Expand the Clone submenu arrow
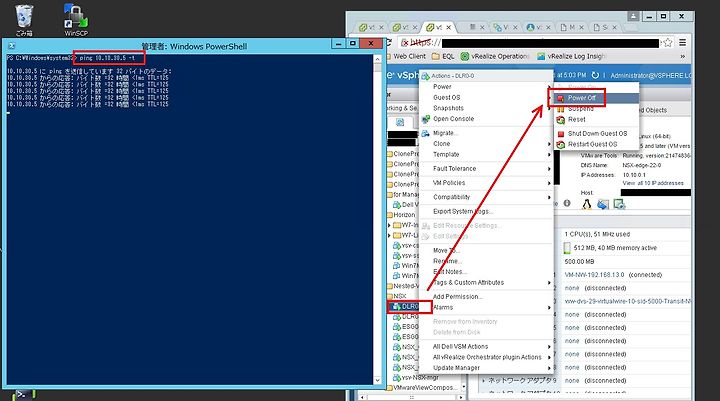This screenshot has height=401, width=720. tap(549, 144)
